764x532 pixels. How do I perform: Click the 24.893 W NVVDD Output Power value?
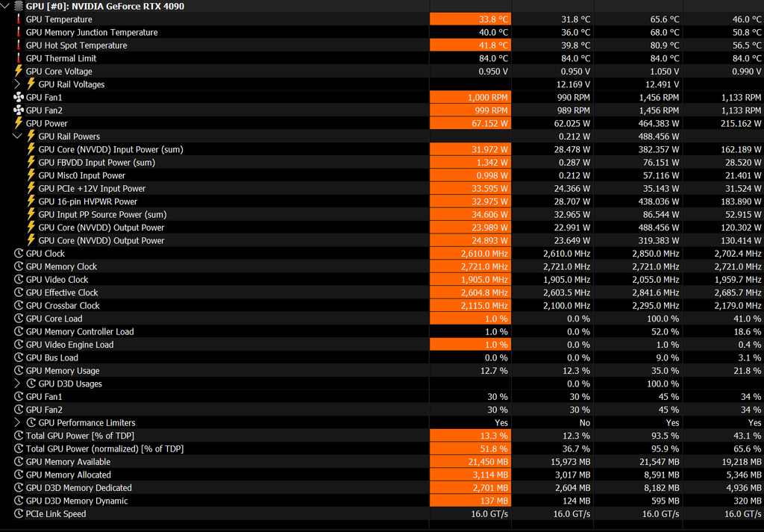coord(470,241)
